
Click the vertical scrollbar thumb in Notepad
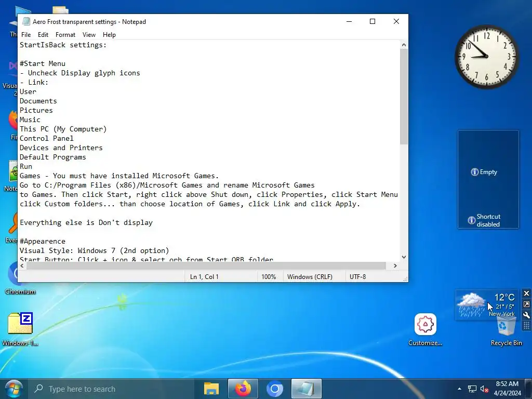point(404,97)
